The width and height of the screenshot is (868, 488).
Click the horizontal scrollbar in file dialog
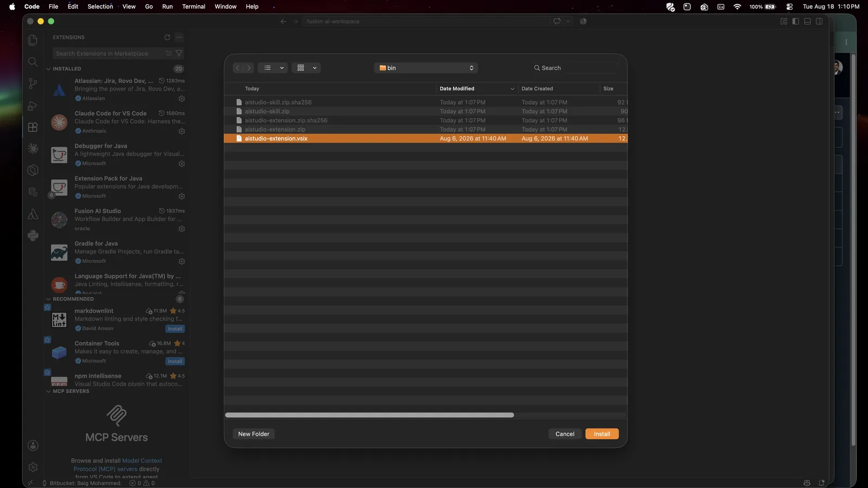coord(369,415)
